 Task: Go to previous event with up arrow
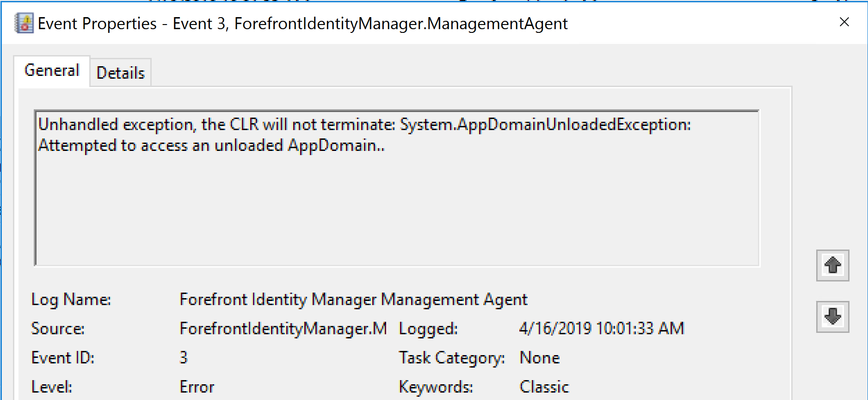(x=832, y=265)
